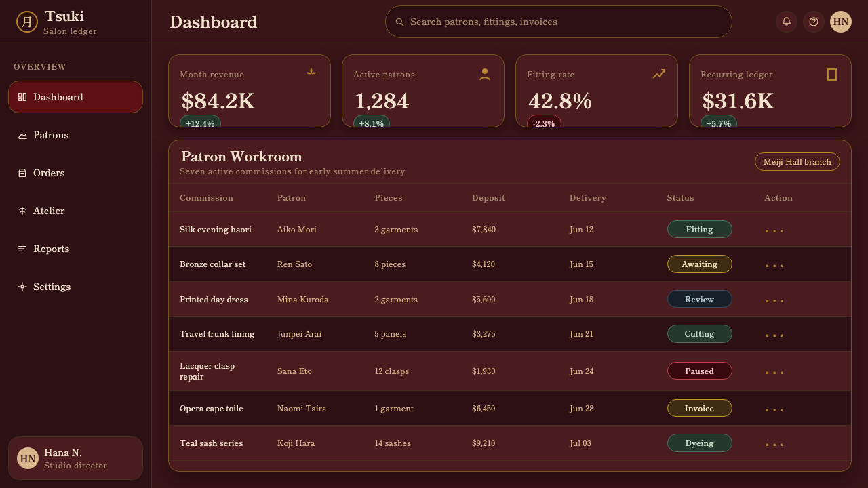Focus the search patrons, fittings, invoices field

pyautogui.click(x=559, y=22)
